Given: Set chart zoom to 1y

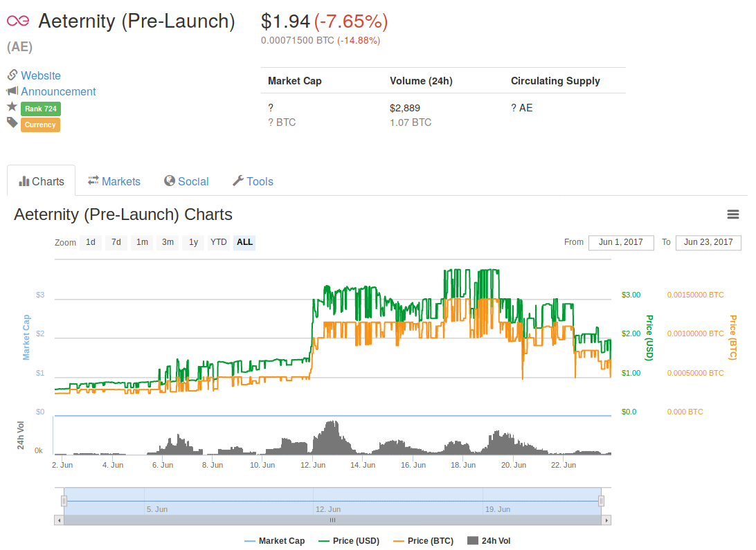Looking at the screenshot, I should pyautogui.click(x=193, y=242).
